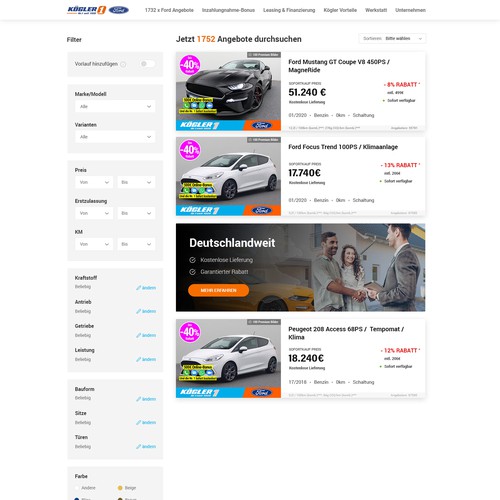Open the KM Bis dropdown
The height and width of the screenshot is (500, 500).
point(136,244)
